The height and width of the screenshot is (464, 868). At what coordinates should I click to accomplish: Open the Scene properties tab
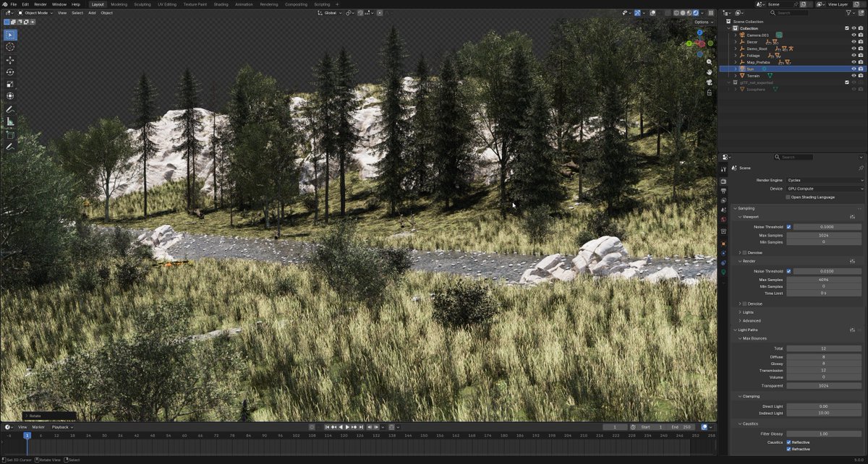[723, 210]
